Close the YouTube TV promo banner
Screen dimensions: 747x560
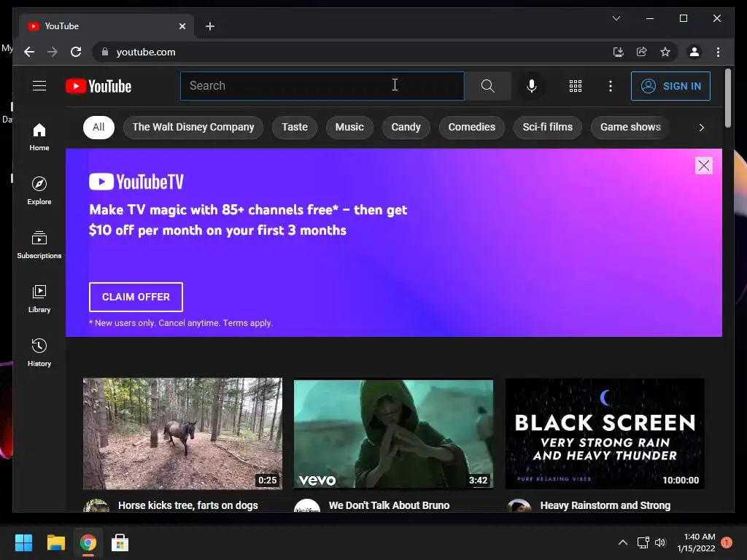pyautogui.click(x=704, y=166)
